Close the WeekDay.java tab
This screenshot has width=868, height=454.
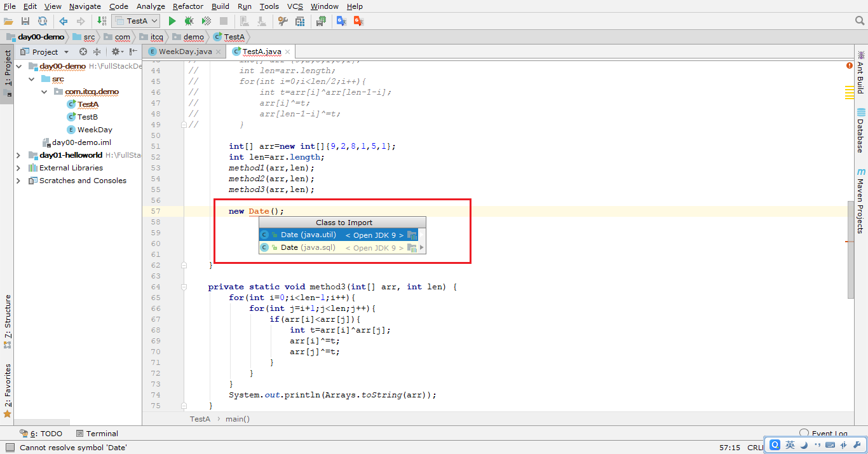(219, 52)
